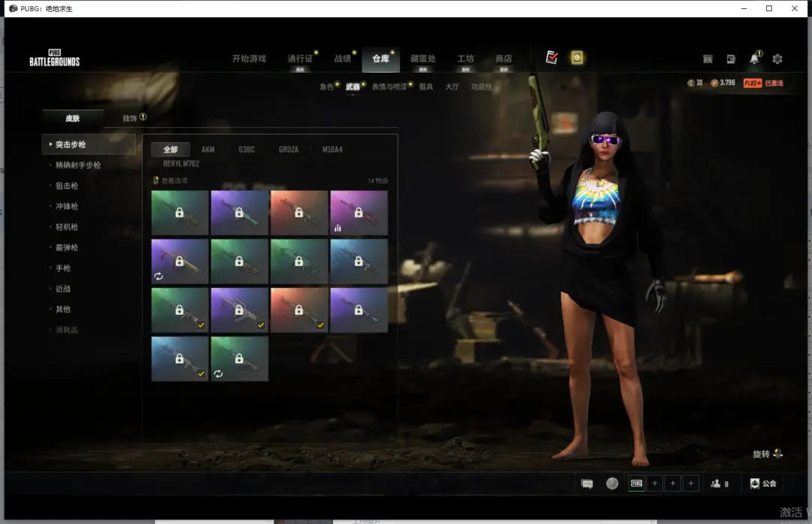The image size is (812, 524).
Task: Select the orange locked skin in top row
Action: pyautogui.click(x=299, y=213)
